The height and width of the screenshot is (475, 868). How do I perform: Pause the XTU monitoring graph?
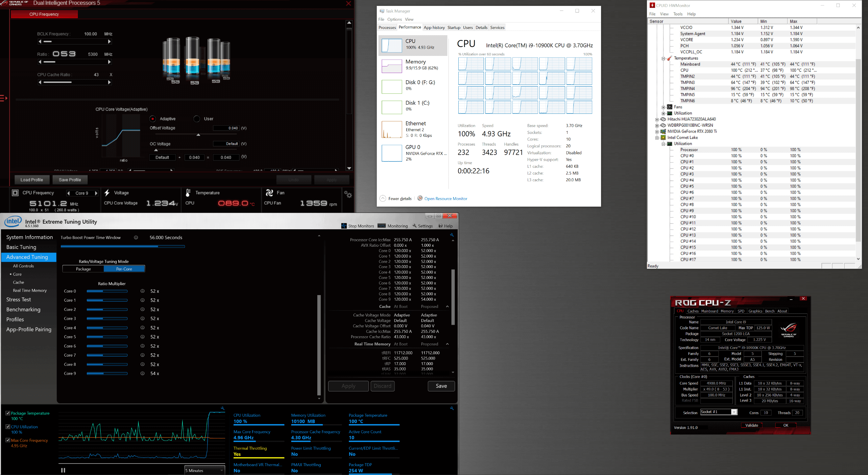63,470
